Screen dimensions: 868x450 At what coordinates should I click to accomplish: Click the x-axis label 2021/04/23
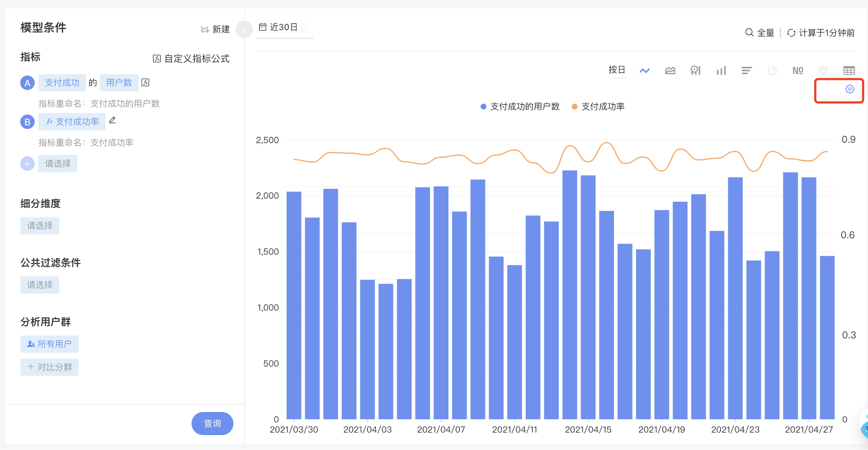point(735,430)
